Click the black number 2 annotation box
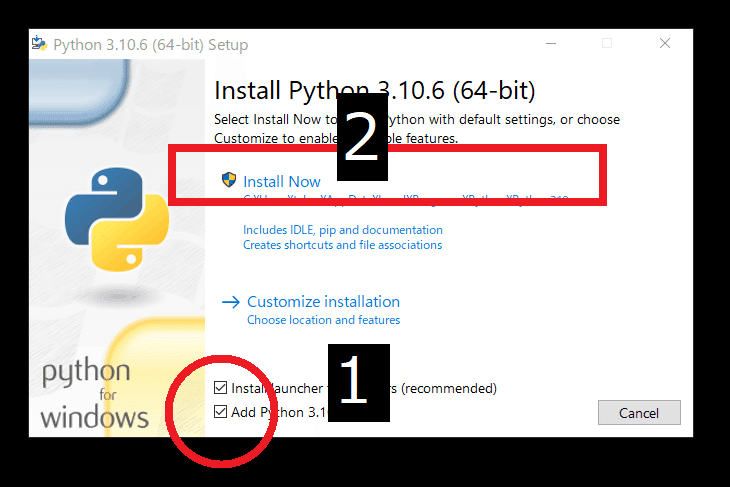Image resolution: width=730 pixels, height=487 pixels. [x=362, y=137]
